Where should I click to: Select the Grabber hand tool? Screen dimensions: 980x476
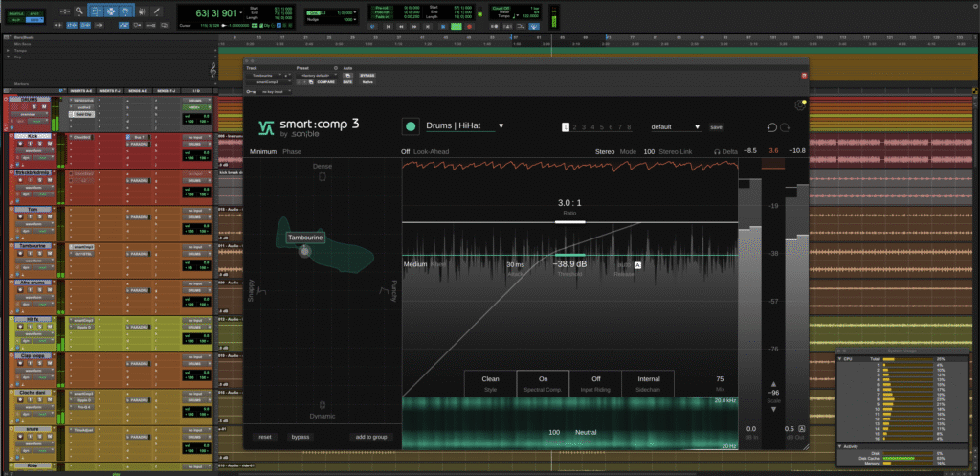[125, 11]
